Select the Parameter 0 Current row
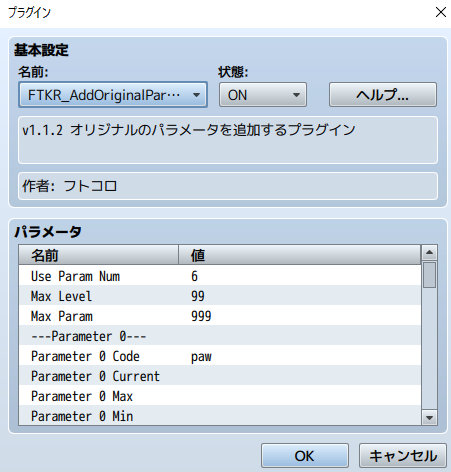This screenshot has height=472, width=451. coord(220,376)
